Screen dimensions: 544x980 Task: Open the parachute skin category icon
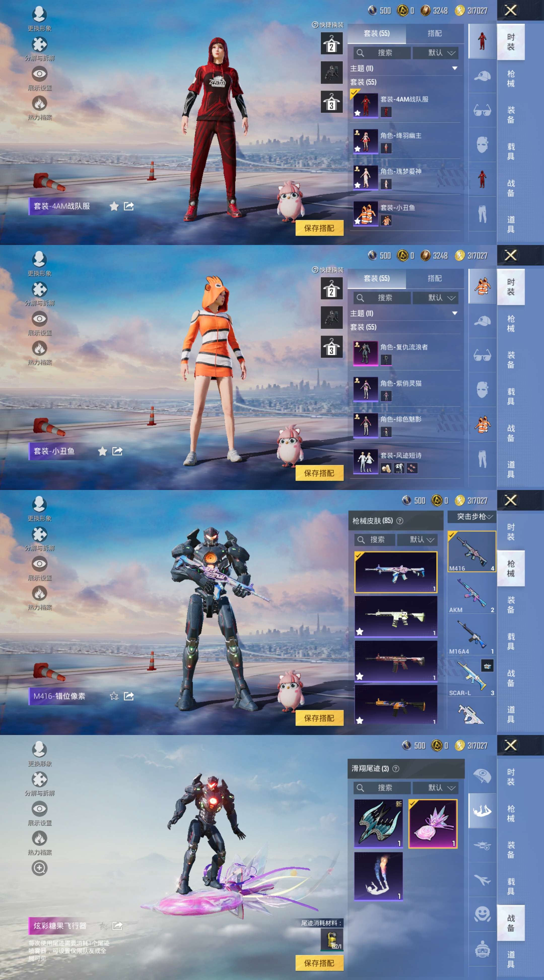pyautogui.click(x=482, y=776)
